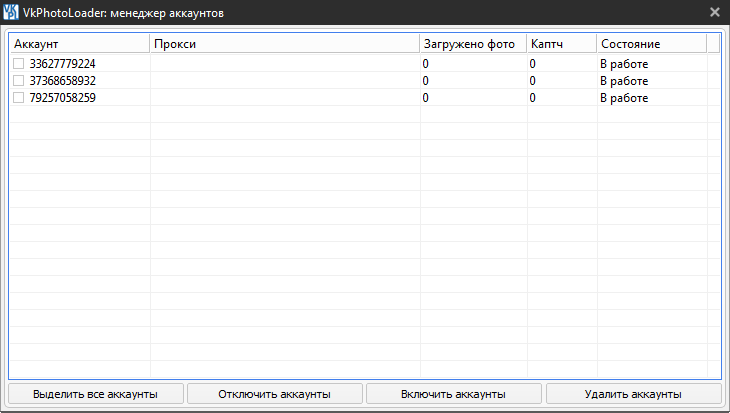Viewport: 730px width, 413px height.
Task: Select the account number 33627779224 row text
Action: [63, 64]
